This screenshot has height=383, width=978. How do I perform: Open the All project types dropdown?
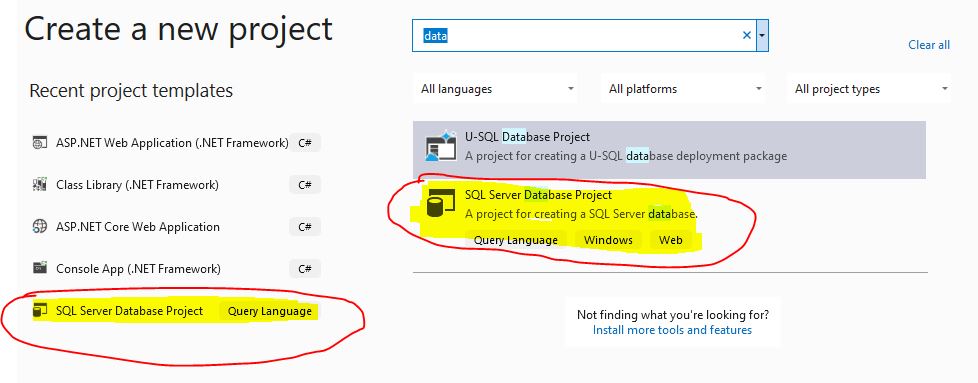pos(869,89)
